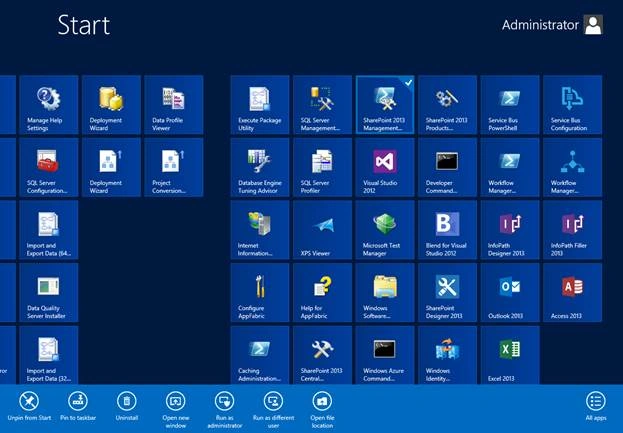The image size is (623, 433).
Task: Open SQL Server Management tile
Action: (x=322, y=105)
